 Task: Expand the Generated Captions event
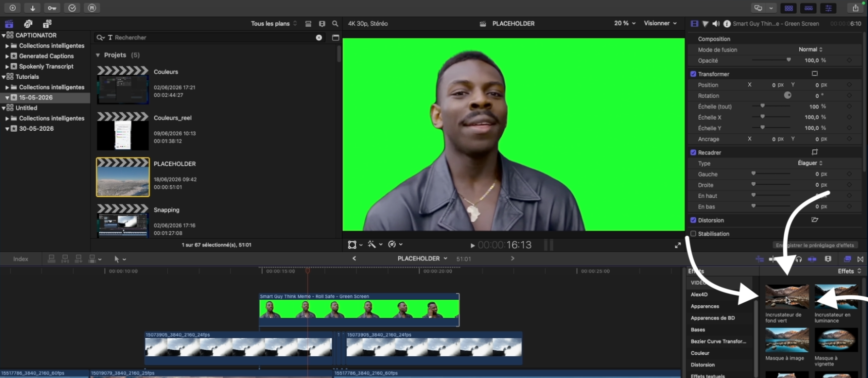tap(7, 56)
